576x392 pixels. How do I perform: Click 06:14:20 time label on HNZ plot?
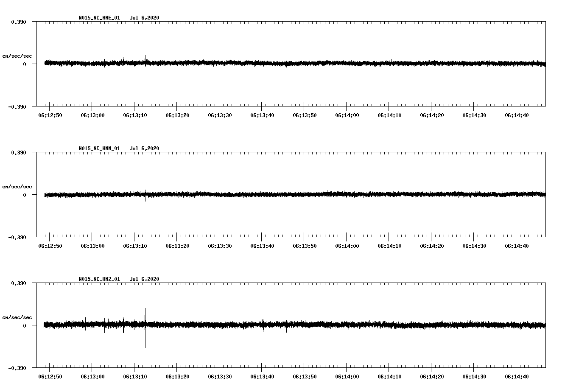(432, 377)
